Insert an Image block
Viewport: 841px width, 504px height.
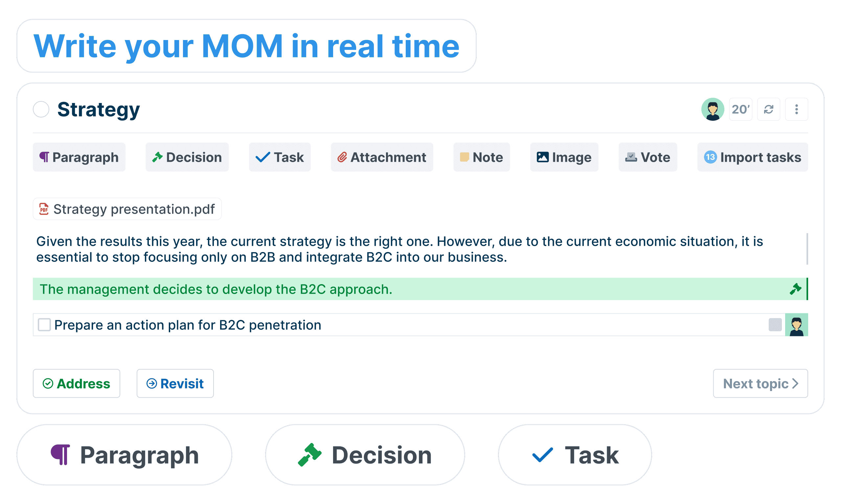click(x=564, y=157)
